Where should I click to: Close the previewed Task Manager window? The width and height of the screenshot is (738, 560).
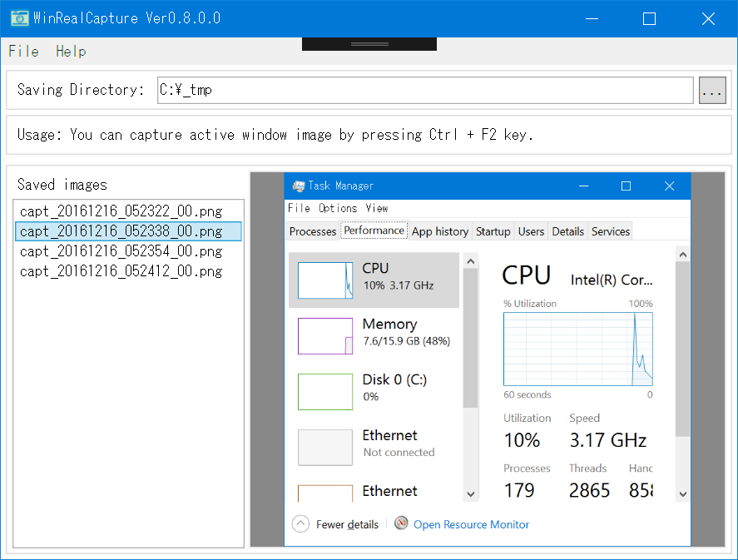pyautogui.click(x=669, y=186)
